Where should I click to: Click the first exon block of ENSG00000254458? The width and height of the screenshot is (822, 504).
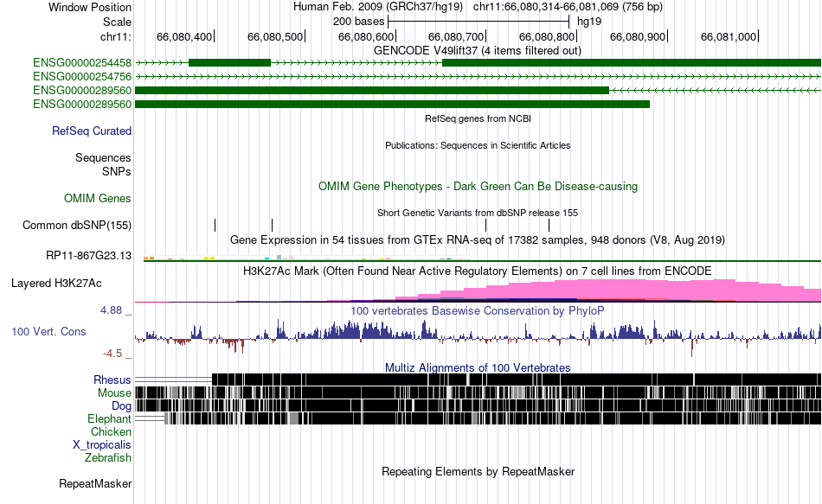tap(229, 63)
